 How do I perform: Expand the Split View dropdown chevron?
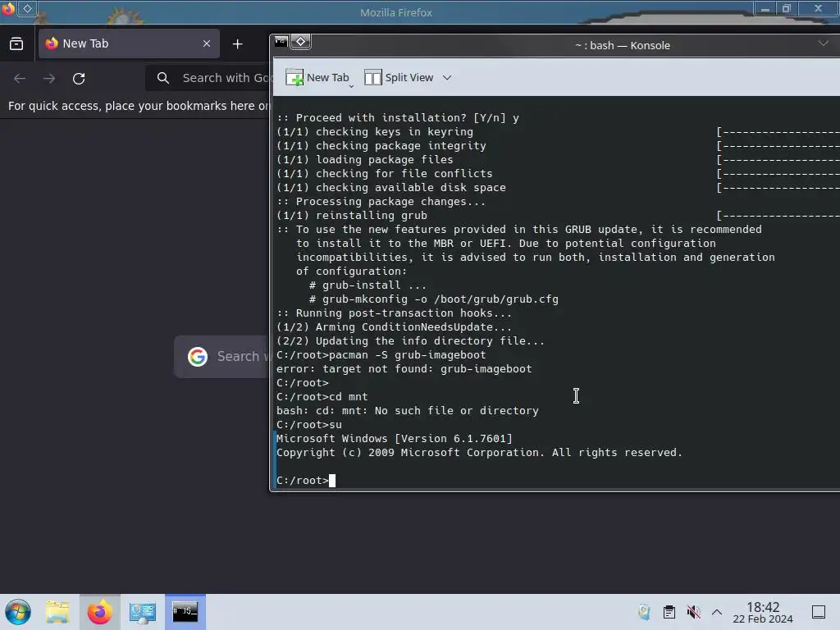tap(447, 78)
